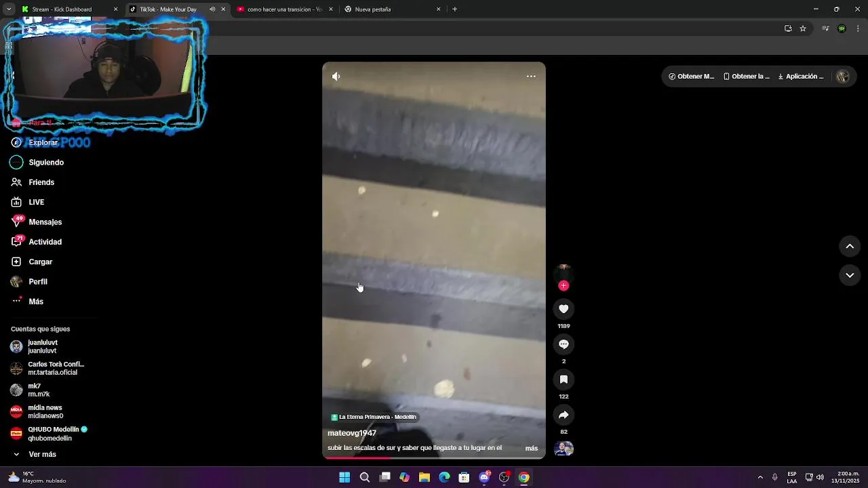The height and width of the screenshot is (488, 868).
Task: Click the Obtener M... button
Action: [691, 77]
